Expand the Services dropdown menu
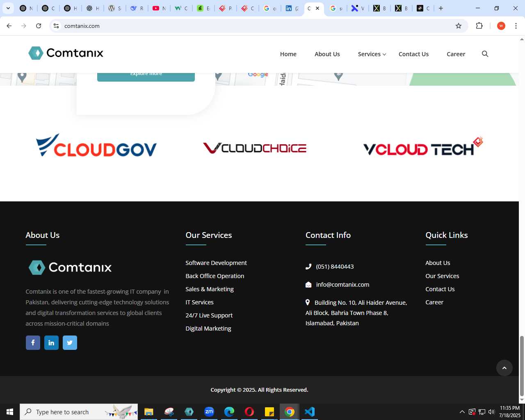Screen dimensions: 525x420 tap(372, 54)
